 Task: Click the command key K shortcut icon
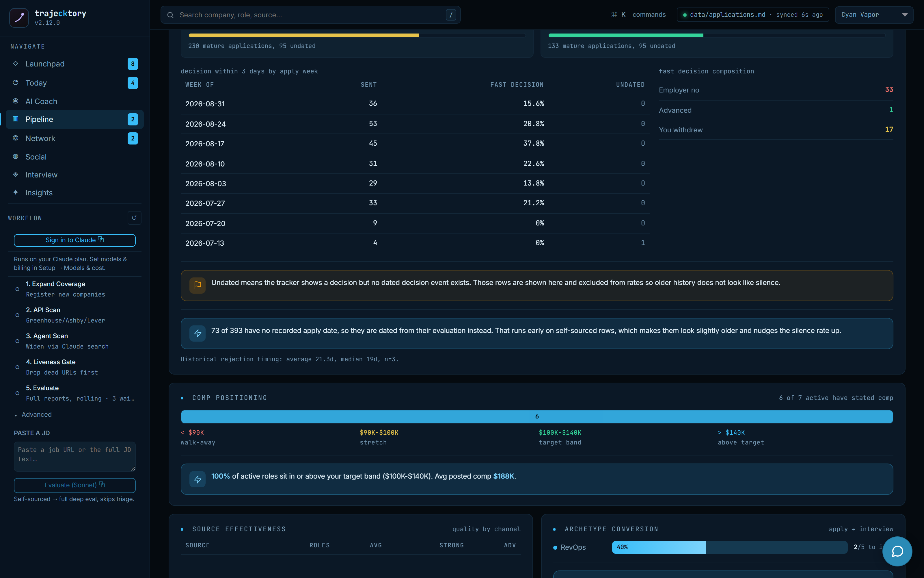(618, 15)
